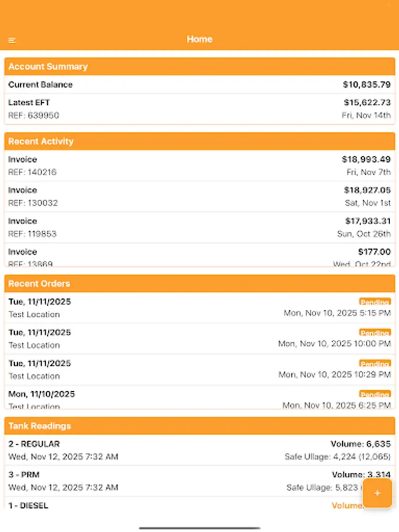Tap Pending badge on Mon, 11/10/2025 order

click(375, 395)
